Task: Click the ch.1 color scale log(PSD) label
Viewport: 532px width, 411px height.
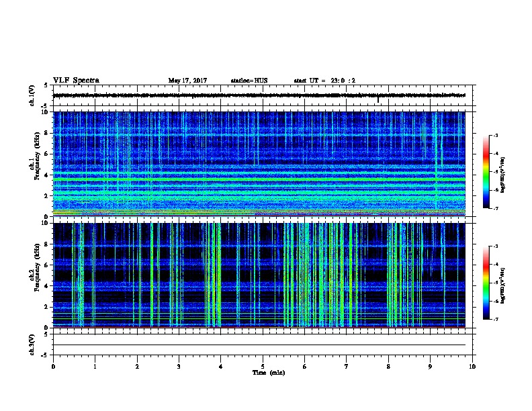Action: [503, 175]
